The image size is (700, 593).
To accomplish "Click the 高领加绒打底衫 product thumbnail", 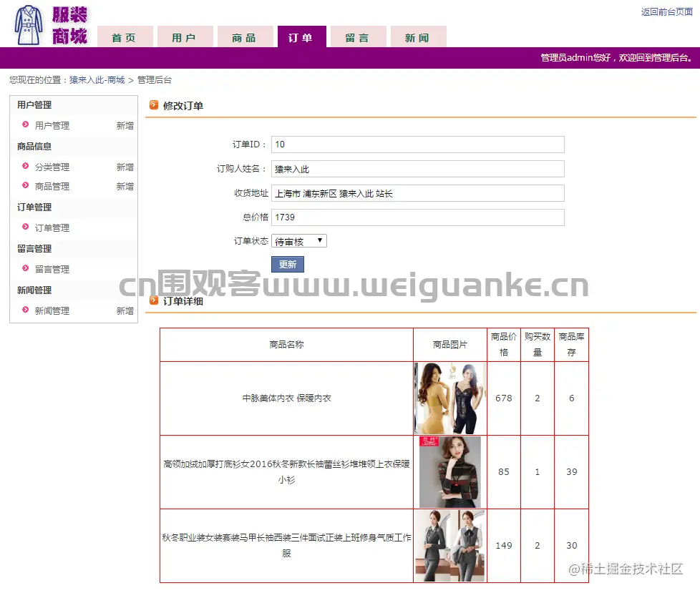I will 450,471.
